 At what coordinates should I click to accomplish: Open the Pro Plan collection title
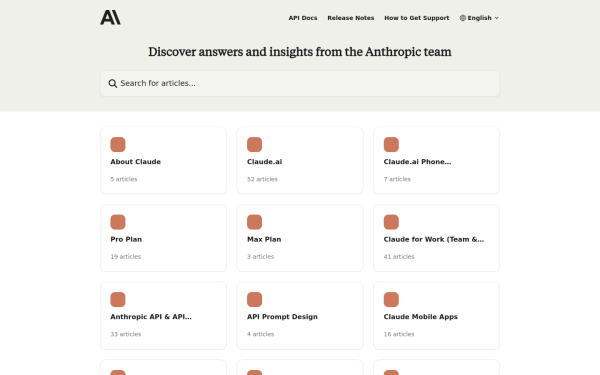coord(126,240)
